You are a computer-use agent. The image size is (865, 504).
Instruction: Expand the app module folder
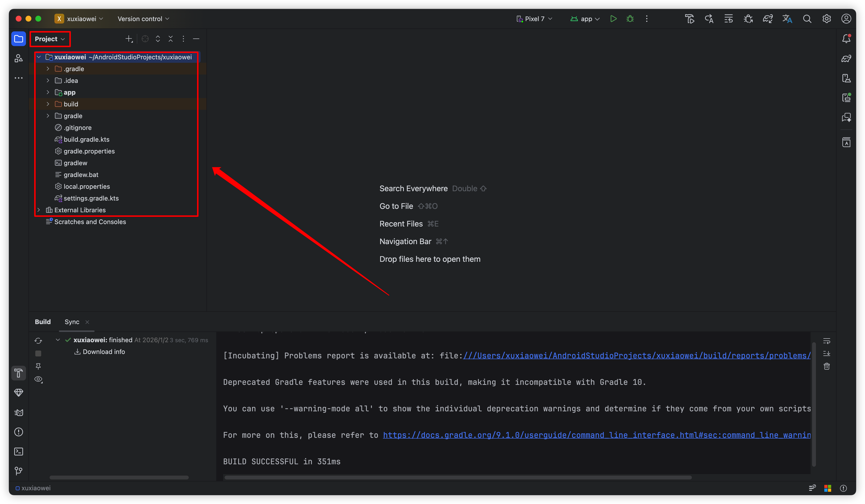coord(48,92)
